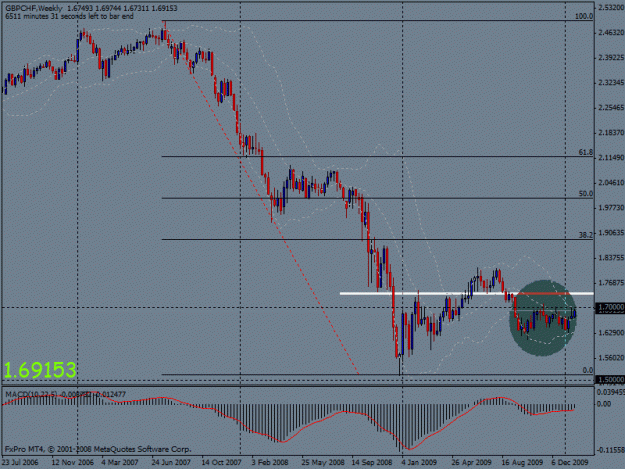Select the green highlighted ellipse on chart
The height and width of the screenshot is (469, 625).
pyautogui.click(x=543, y=318)
